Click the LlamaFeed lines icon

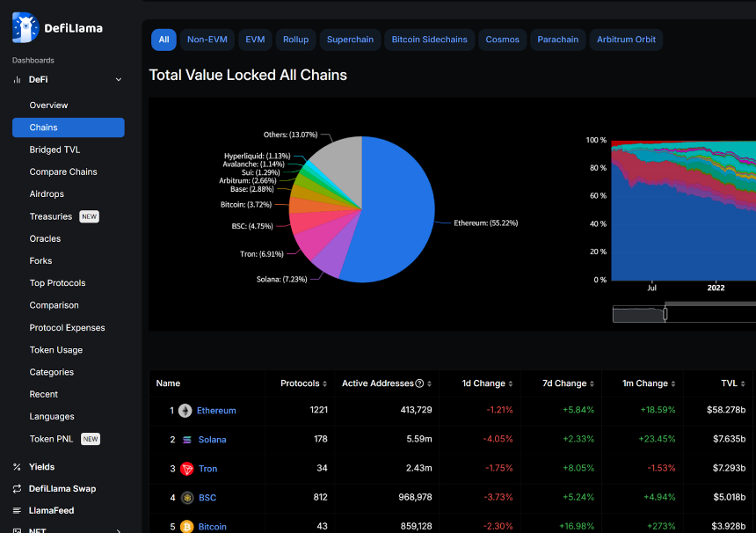pos(17,510)
